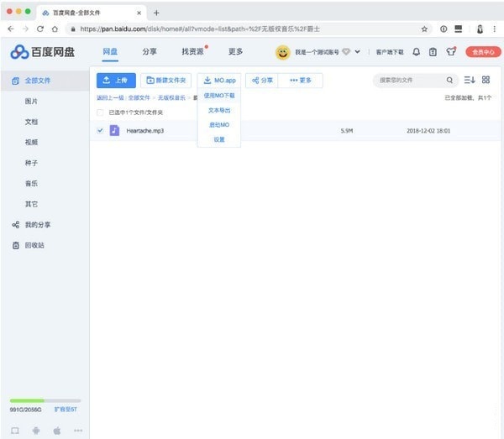Image resolution: width=504 pixels, height=439 pixels.
Task: Open the red 会员中心 button
Action: tap(483, 52)
